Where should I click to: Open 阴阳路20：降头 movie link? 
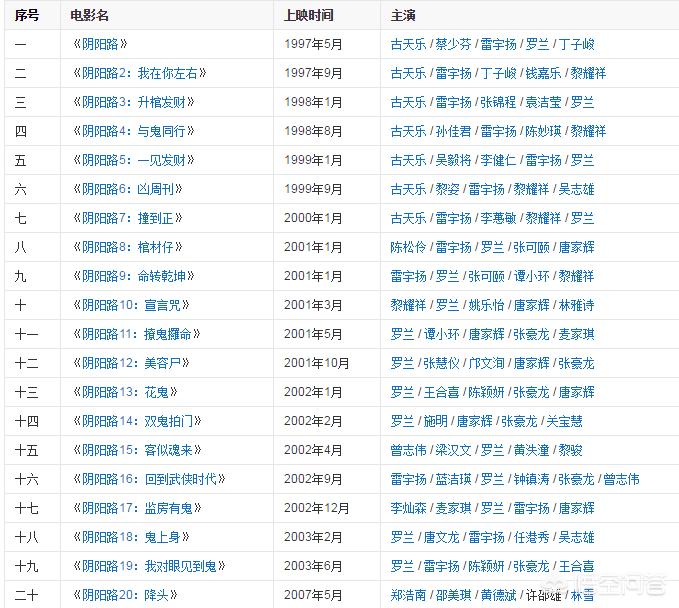coord(125,595)
